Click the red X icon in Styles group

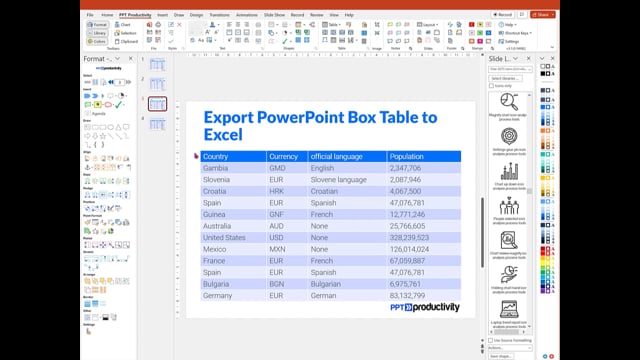coord(179,25)
